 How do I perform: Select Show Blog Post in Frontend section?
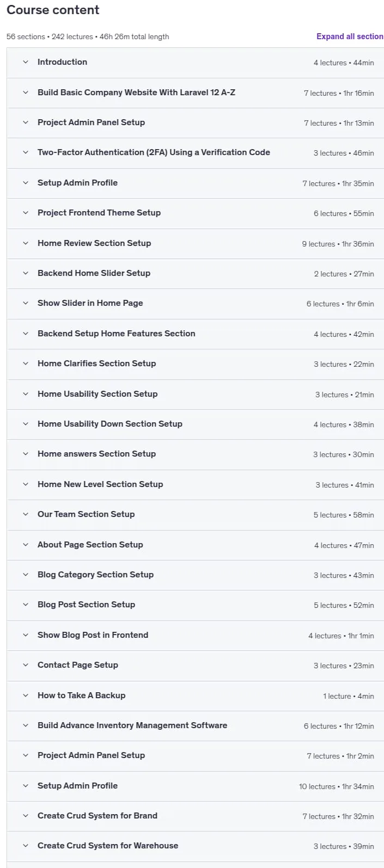coord(195,635)
